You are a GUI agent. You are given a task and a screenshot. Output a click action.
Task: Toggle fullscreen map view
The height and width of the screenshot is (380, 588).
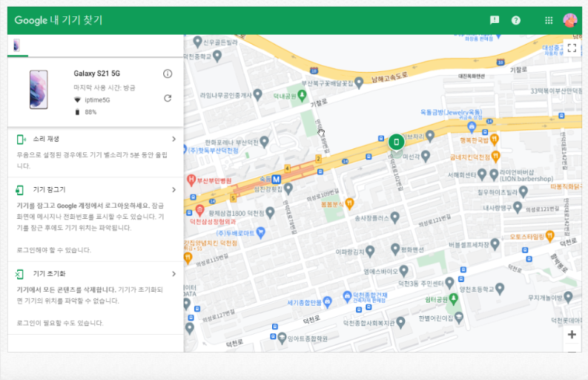(x=572, y=48)
